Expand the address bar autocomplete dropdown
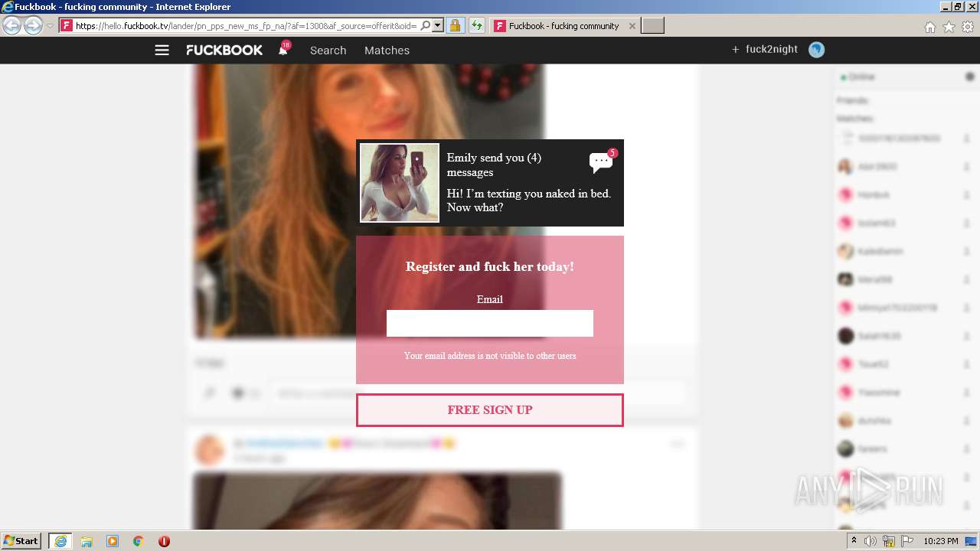 (x=438, y=25)
